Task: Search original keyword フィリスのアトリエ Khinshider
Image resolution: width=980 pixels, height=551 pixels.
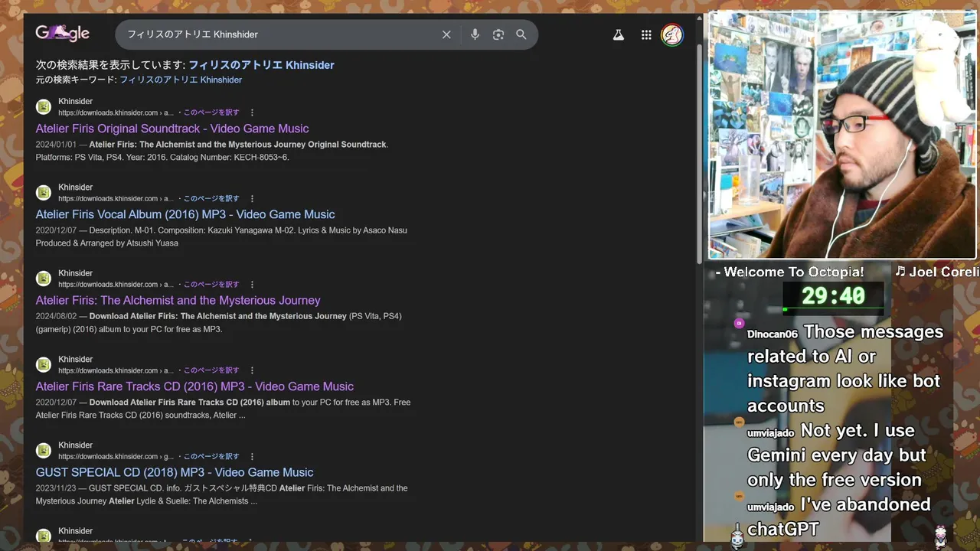Action: [181, 80]
